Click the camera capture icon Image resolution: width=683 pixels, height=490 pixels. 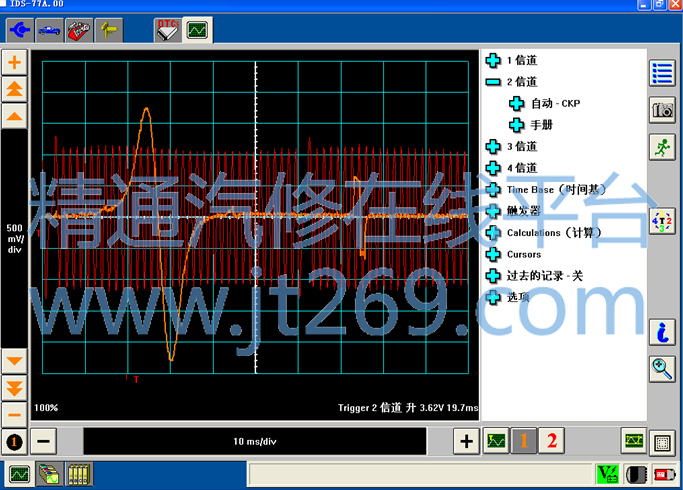(x=662, y=110)
